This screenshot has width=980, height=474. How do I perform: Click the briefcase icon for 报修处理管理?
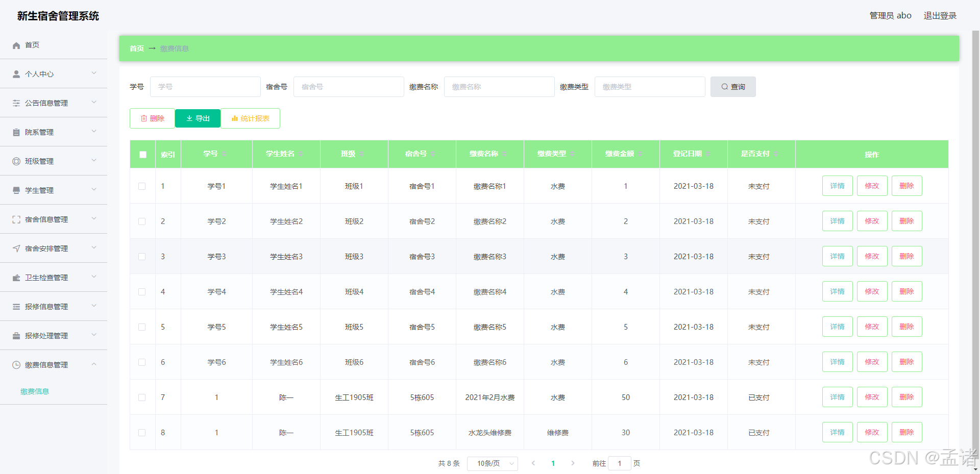[x=16, y=336]
